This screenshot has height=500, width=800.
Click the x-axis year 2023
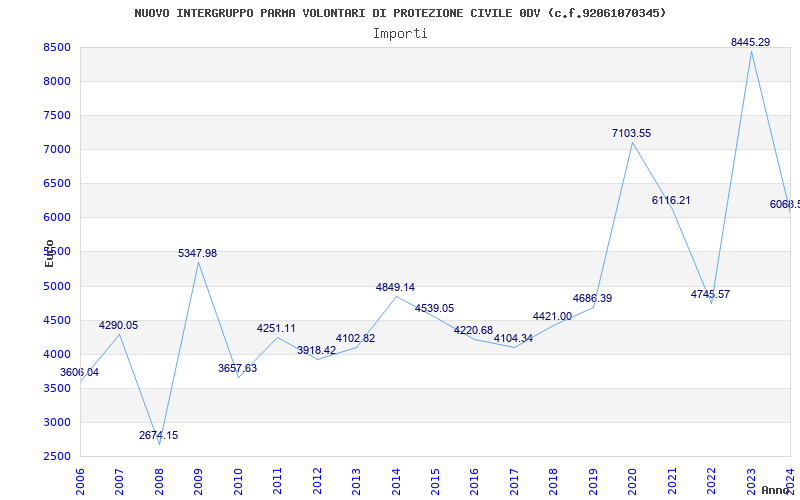tap(751, 481)
